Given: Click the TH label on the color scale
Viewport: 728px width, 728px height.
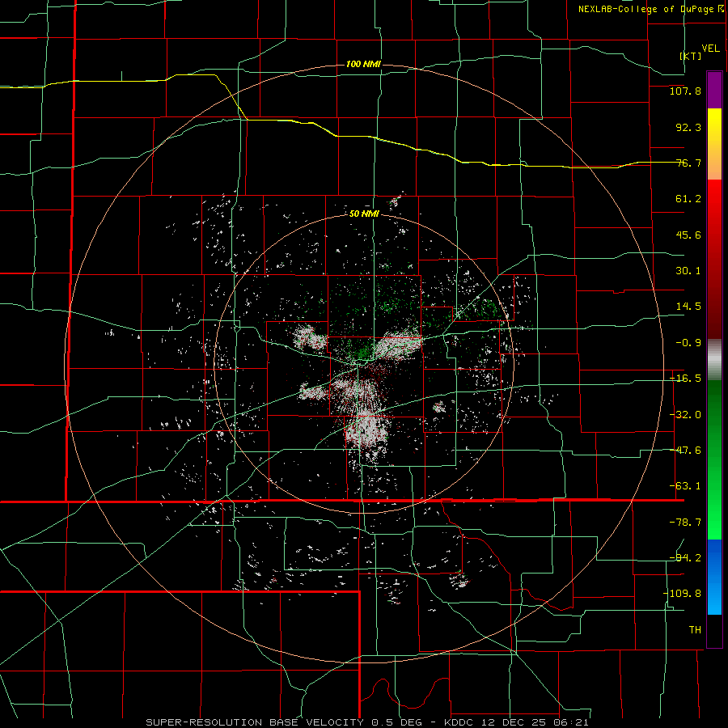Looking at the screenshot, I should 695,629.
